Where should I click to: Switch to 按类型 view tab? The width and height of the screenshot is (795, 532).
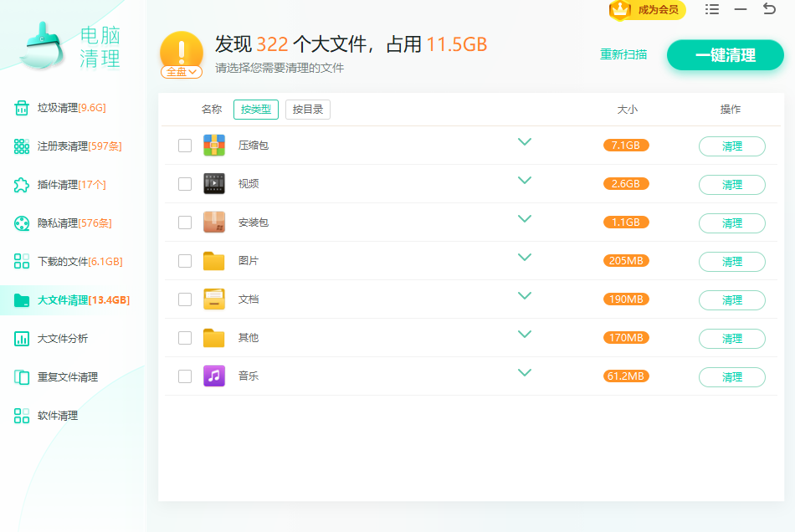click(x=256, y=110)
